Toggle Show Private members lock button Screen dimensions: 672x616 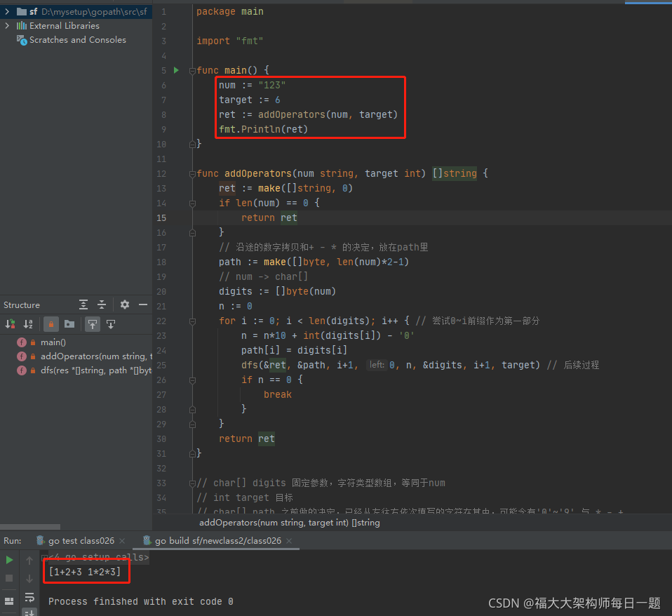coord(51,324)
